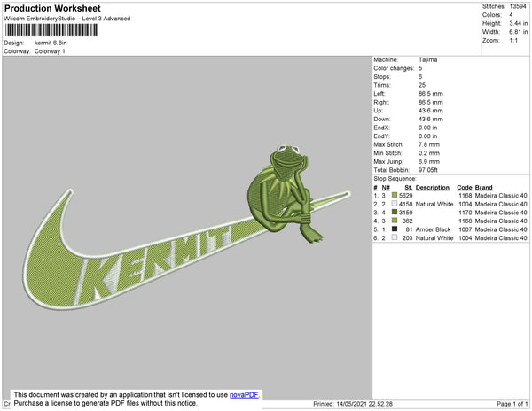This screenshot has height=411, width=532.
Task: Click the 'Description' column header
Action: click(433, 188)
